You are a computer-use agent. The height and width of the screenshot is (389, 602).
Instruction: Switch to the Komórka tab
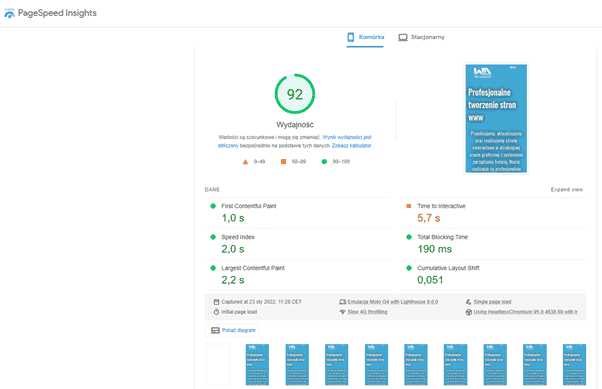point(365,37)
